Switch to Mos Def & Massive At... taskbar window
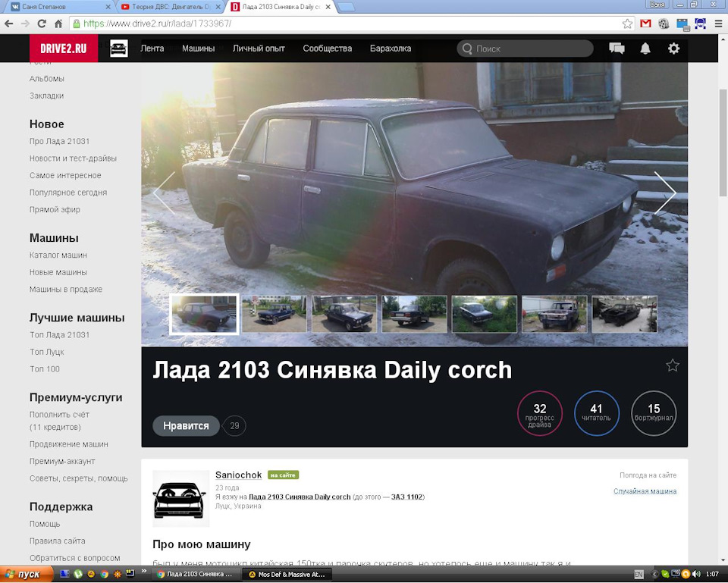728x583 pixels. 287,574
